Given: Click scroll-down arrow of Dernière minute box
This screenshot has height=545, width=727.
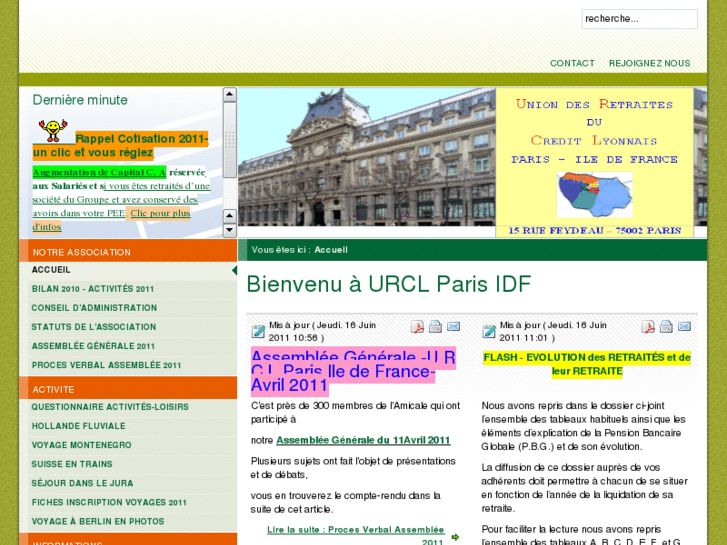Looking at the screenshot, I should pyautogui.click(x=230, y=230).
